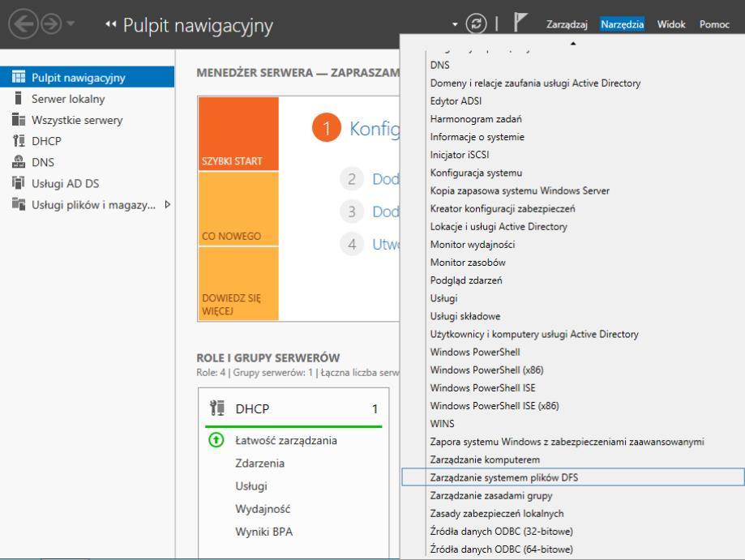Choose Podgląd zdarzeń menu entry

572,280
